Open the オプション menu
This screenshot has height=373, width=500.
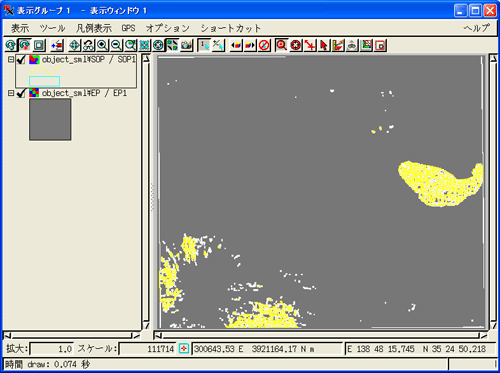point(168,28)
